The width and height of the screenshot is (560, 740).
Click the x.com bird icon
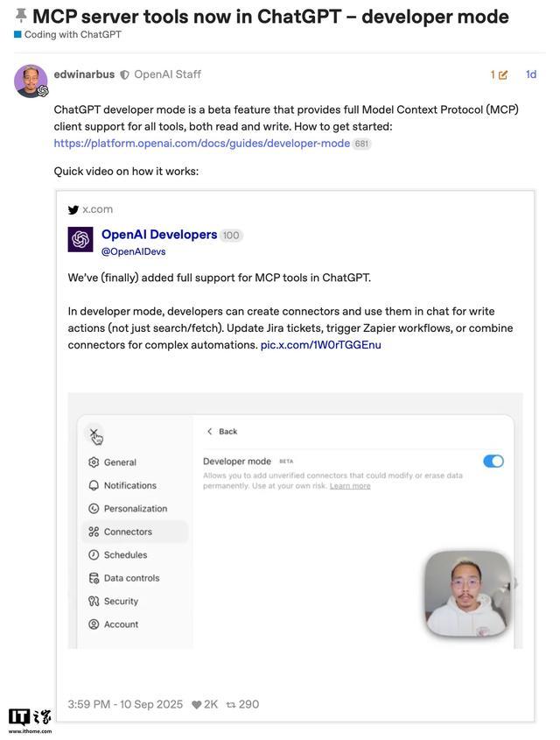pyautogui.click(x=73, y=210)
